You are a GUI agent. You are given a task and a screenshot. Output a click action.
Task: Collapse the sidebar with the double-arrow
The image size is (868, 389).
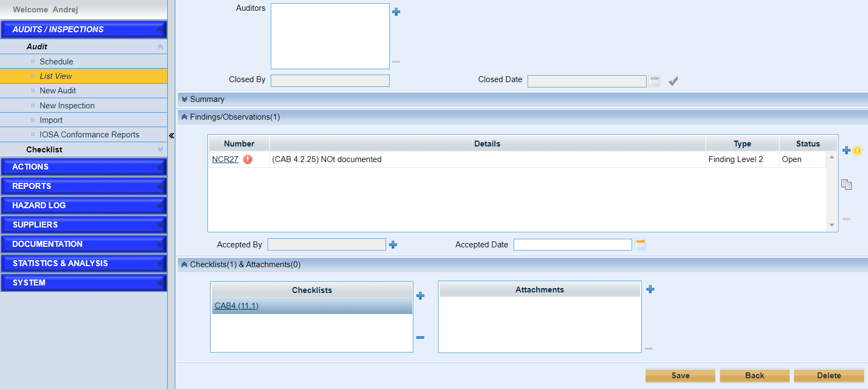[x=172, y=136]
